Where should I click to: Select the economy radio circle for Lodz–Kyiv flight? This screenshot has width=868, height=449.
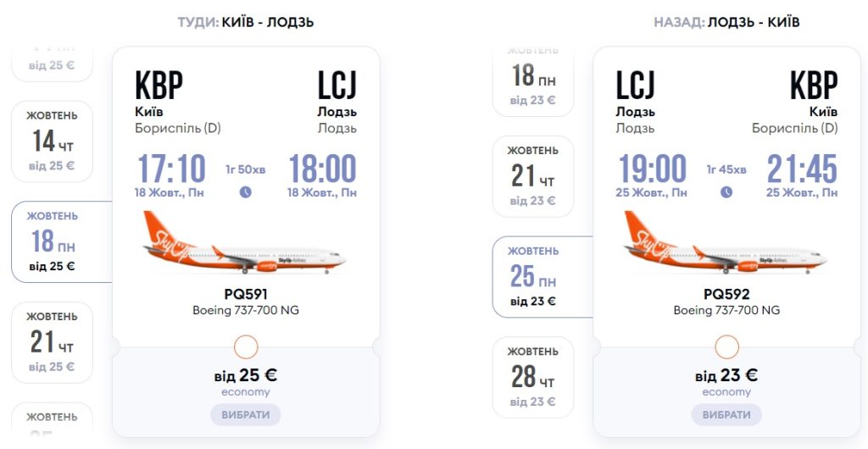(x=726, y=346)
